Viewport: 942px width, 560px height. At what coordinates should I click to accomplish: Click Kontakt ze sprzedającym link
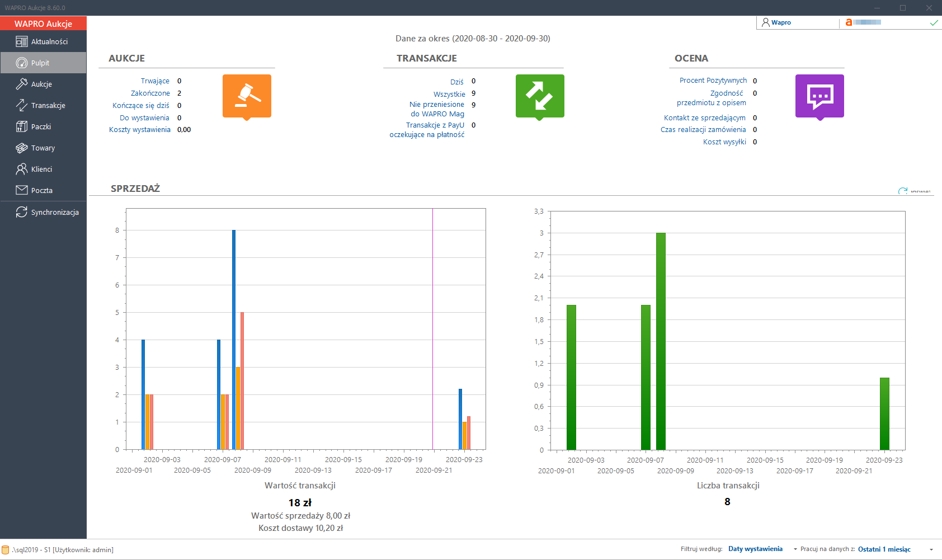(x=705, y=118)
